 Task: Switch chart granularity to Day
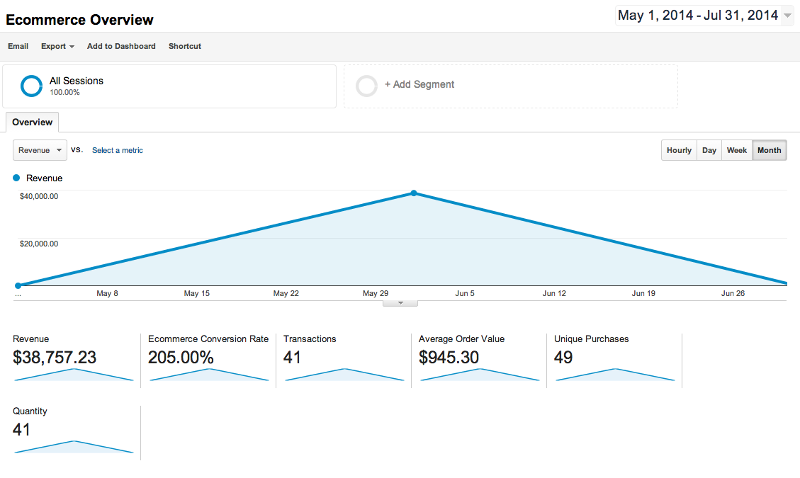[x=709, y=150]
